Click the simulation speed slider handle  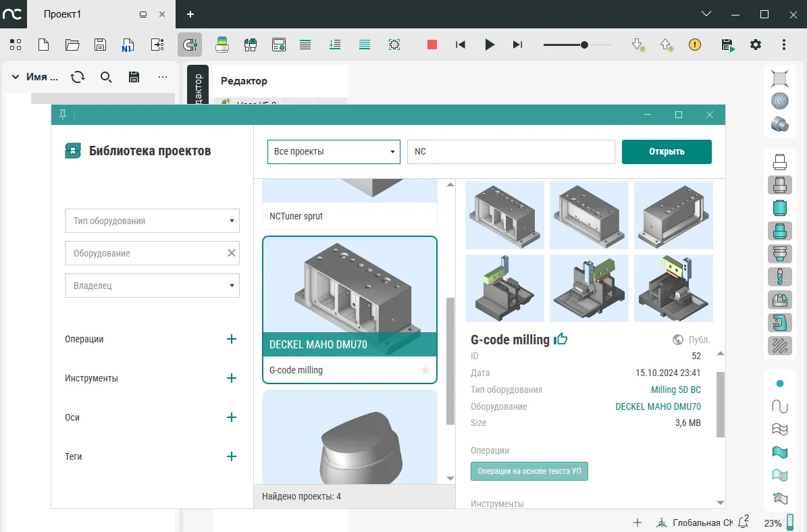coord(584,45)
